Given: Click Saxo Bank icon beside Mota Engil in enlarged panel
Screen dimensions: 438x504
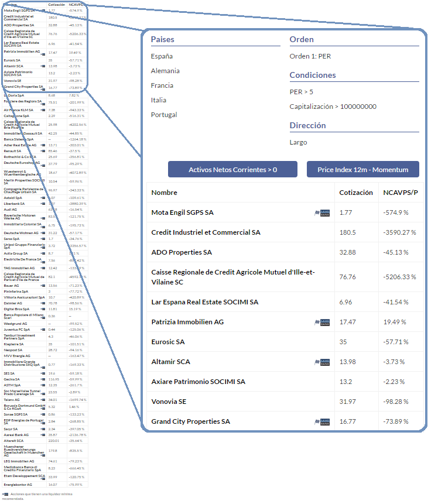Looking at the screenshot, I should (322, 213).
